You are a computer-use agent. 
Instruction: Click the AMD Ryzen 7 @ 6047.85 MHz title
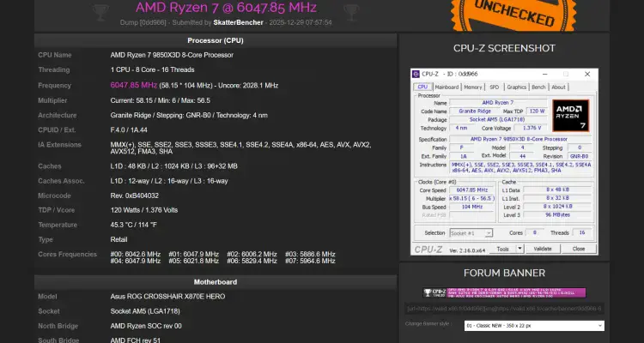pyautogui.click(x=226, y=8)
